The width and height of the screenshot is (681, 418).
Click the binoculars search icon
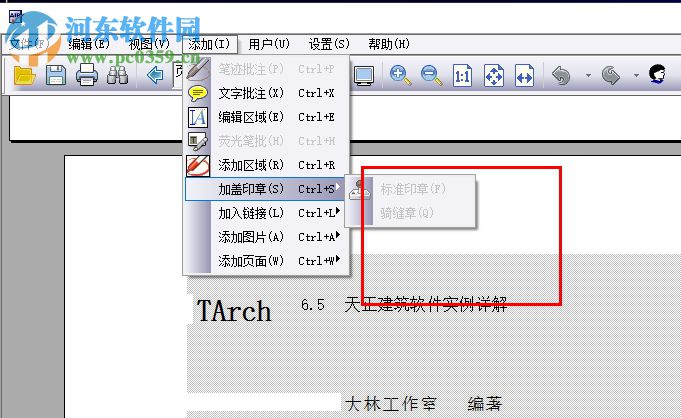coord(118,75)
